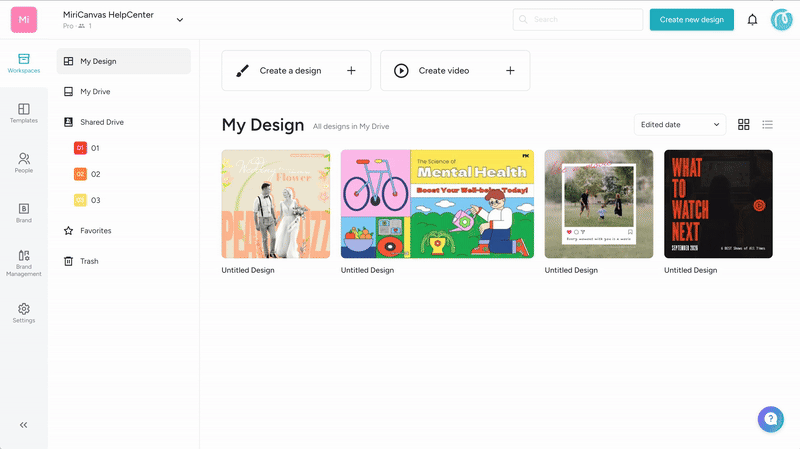The image size is (800, 449).
Task: Expand the MiriCanvas HelpCenter workspace switcher
Action: pyautogui.click(x=180, y=20)
